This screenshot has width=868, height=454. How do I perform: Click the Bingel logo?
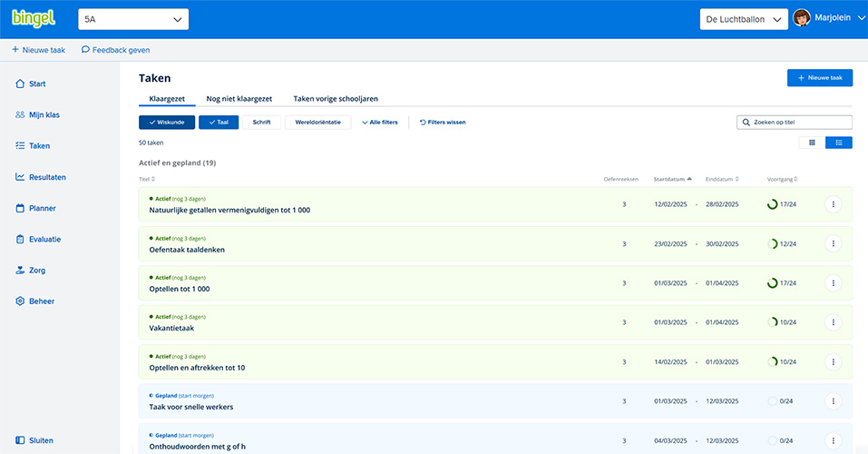[x=34, y=19]
